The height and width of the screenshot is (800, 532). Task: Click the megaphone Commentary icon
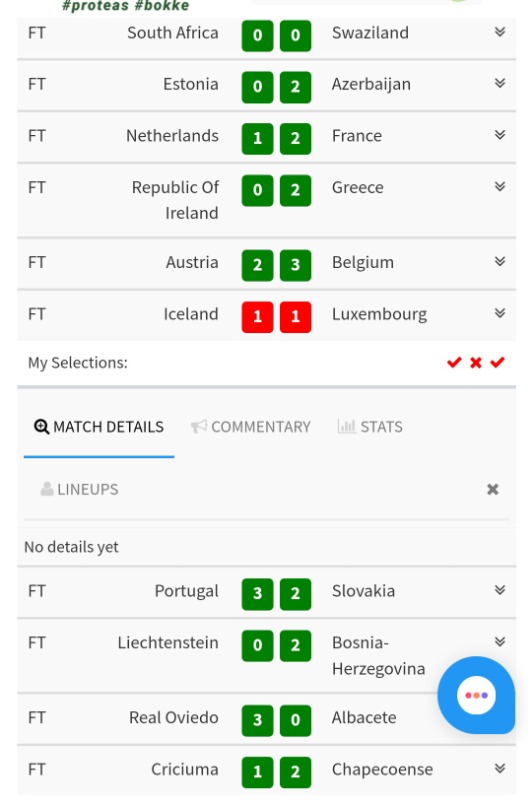198,427
